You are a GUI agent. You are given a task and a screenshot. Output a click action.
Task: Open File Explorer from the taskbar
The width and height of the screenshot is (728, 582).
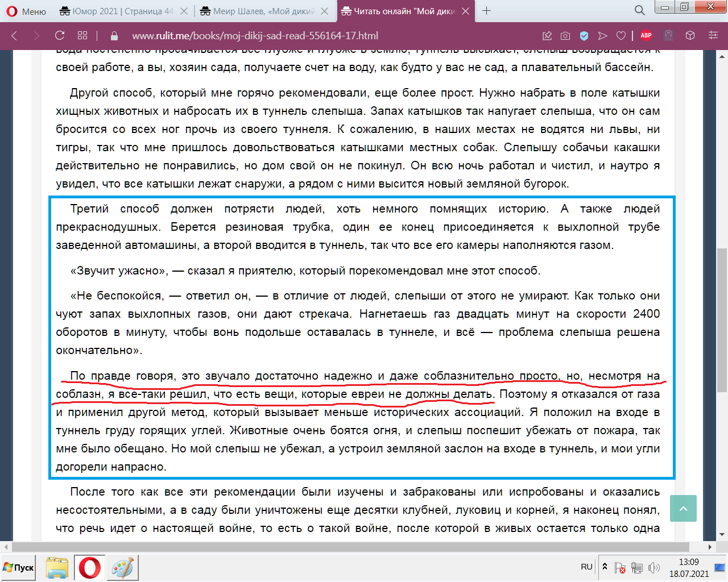[x=57, y=567]
